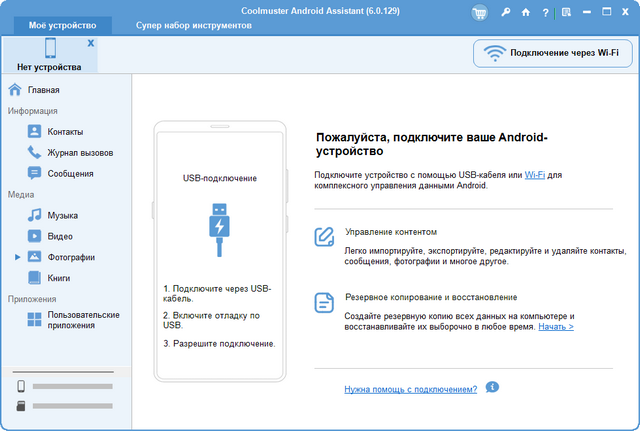
Task: Follow the Начать > backup link
Action: tap(556, 327)
